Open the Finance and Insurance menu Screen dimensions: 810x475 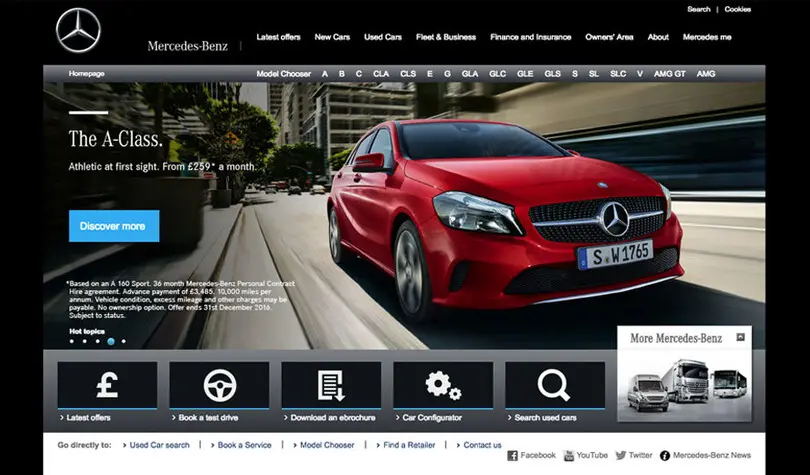coord(531,37)
